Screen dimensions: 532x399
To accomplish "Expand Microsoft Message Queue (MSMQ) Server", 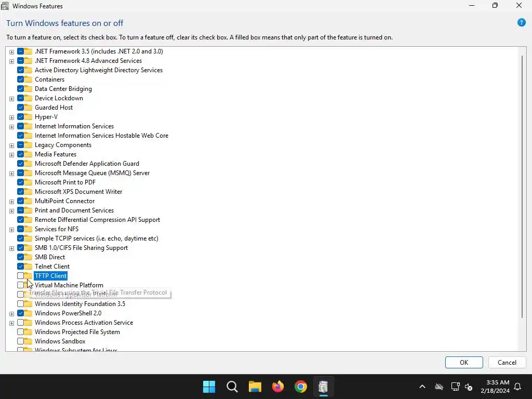I will pos(11,174).
